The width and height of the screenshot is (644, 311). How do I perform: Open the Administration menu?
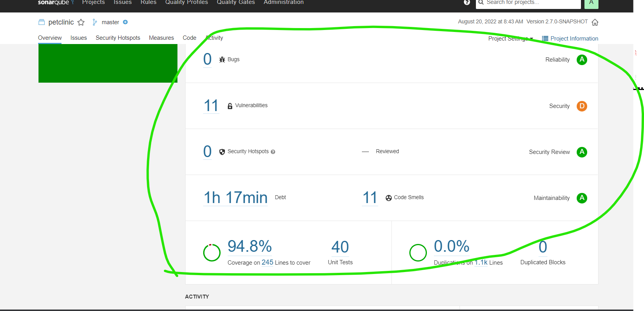[284, 2]
